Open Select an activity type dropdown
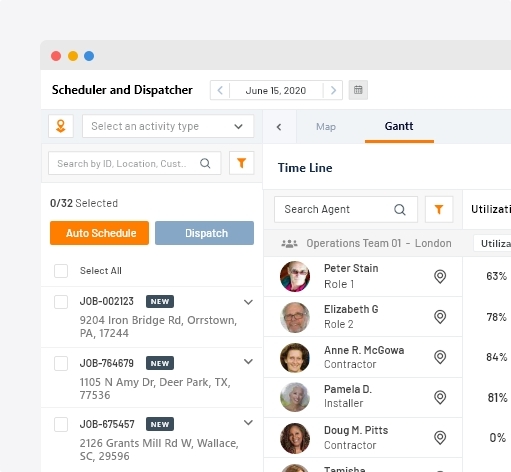This screenshot has width=511, height=472. point(168,126)
